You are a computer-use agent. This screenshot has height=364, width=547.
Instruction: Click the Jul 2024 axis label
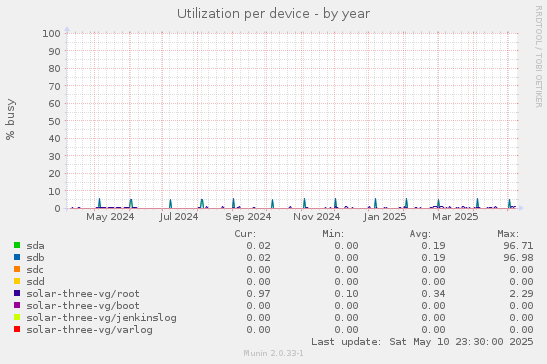179,217
